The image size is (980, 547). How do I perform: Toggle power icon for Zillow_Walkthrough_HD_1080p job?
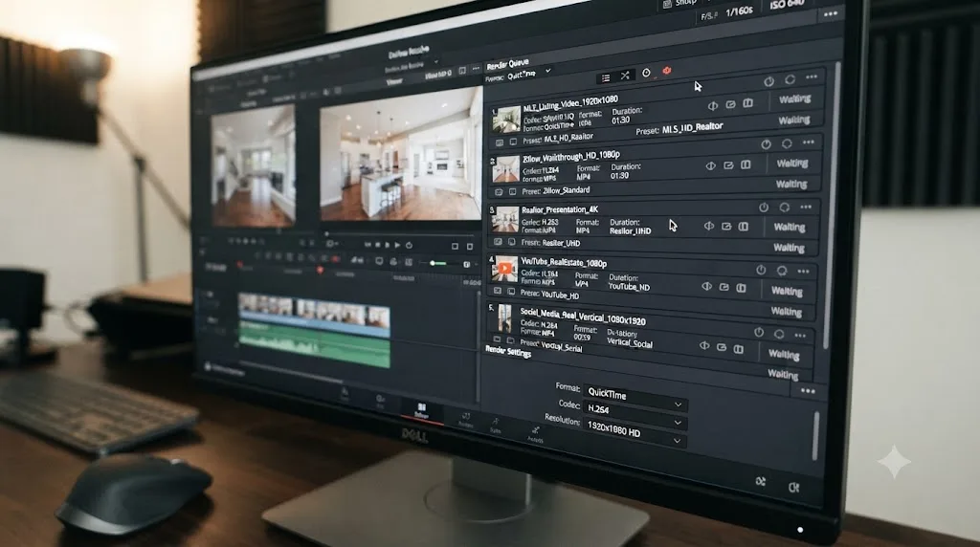[x=767, y=144]
